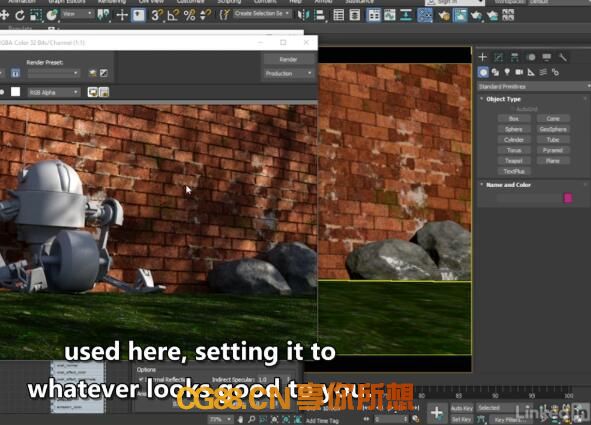
Task: Toggle Use Pivot Point Center icon
Action: pyautogui.click(x=104, y=15)
